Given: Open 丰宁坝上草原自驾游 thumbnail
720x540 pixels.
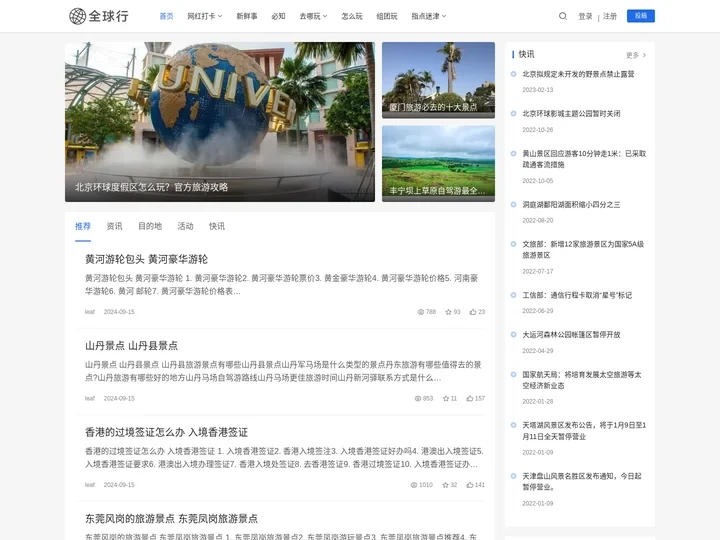Looking at the screenshot, I should (439, 163).
